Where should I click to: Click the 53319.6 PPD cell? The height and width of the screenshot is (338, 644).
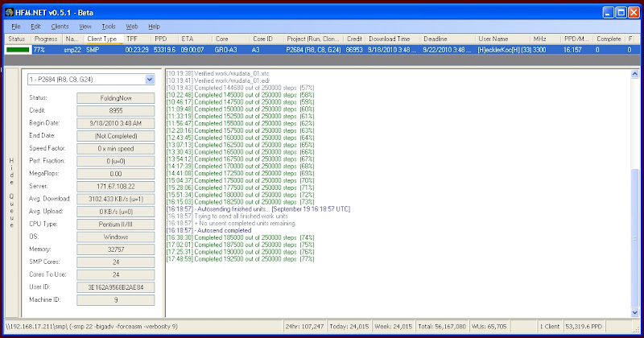pyautogui.click(x=164, y=50)
